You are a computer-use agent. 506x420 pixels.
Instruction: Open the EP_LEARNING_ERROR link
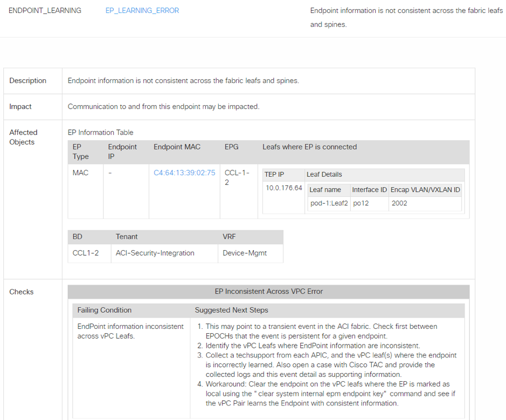click(142, 10)
